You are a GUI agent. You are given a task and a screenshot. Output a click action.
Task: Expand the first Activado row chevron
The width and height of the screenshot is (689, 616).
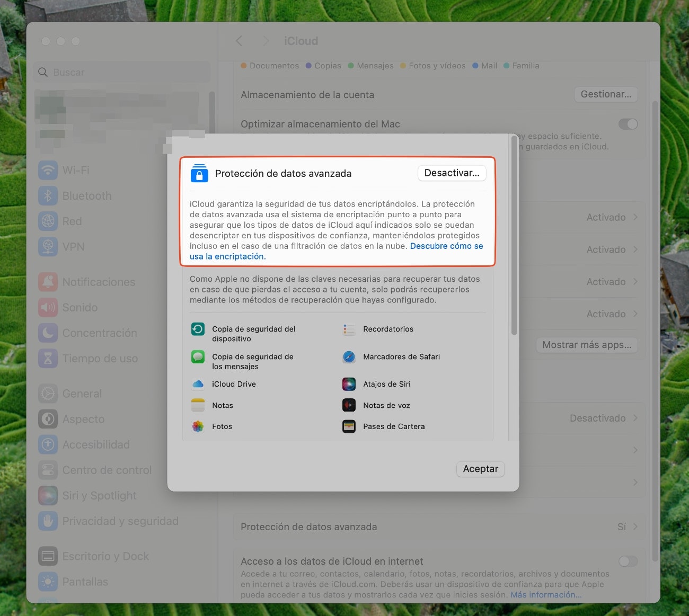pyautogui.click(x=635, y=217)
